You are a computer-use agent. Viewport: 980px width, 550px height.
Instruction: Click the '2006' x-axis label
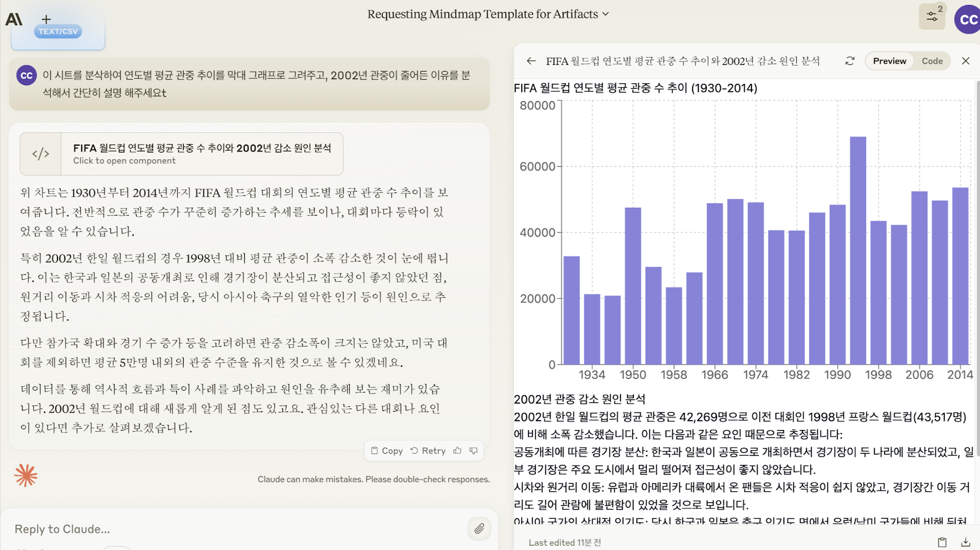click(919, 375)
